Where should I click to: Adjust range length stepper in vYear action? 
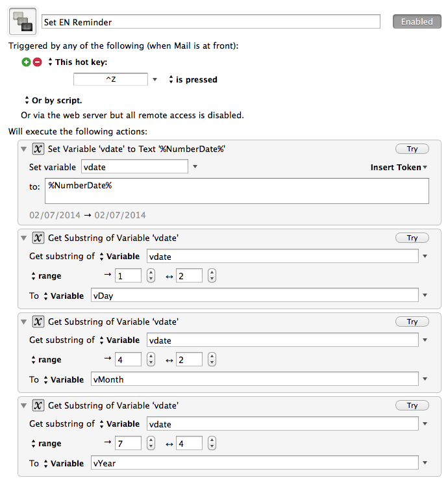tap(212, 443)
